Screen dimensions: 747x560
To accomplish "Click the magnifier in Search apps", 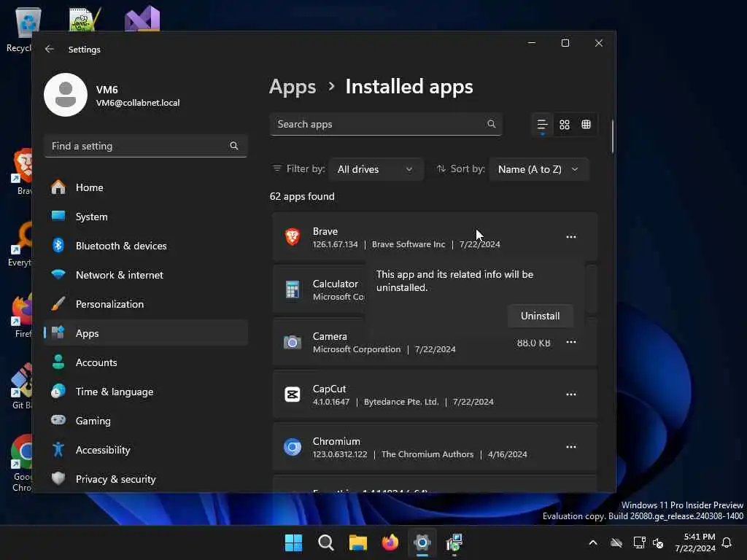I will tap(491, 124).
